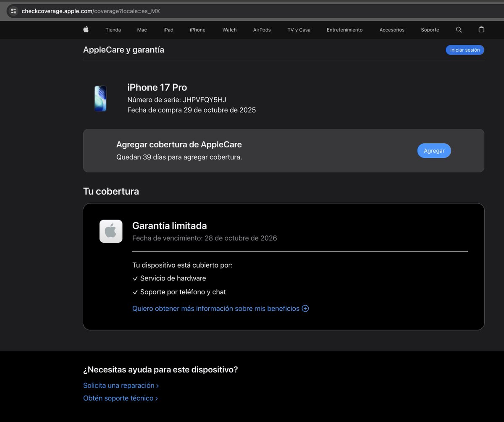This screenshot has height=422, width=504.
Task: Select serial number JHPVFQY5HJ text
Action: point(205,100)
